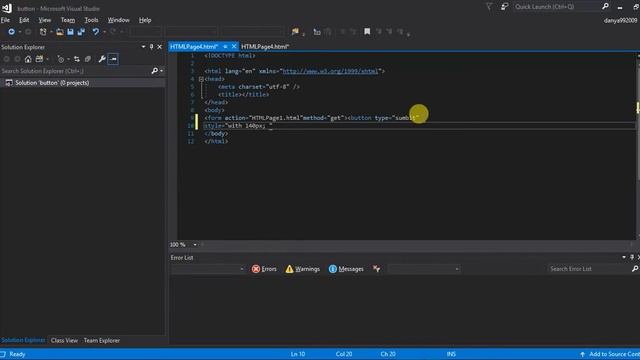The width and height of the screenshot is (640, 360).
Task: Toggle the Warnings filter in Error List
Action: 302,269
